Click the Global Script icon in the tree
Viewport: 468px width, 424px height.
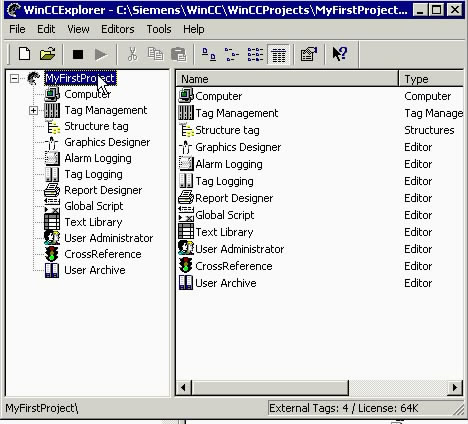coord(52,206)
